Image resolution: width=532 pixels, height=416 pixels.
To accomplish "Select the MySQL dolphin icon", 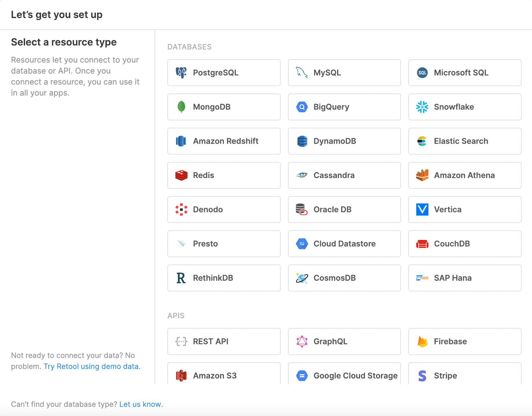I will point(302,72).
